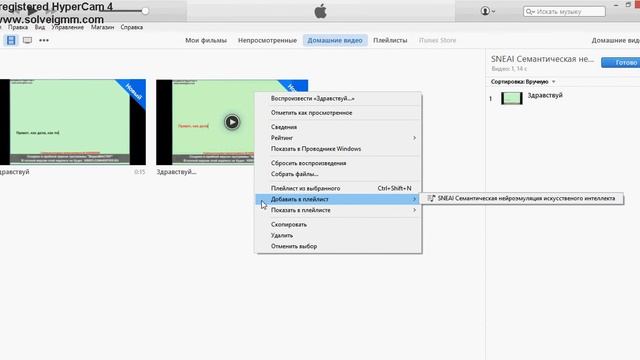Click the 'Готово' button
This screenshot has width=640, height=360.
coord(620,62)
